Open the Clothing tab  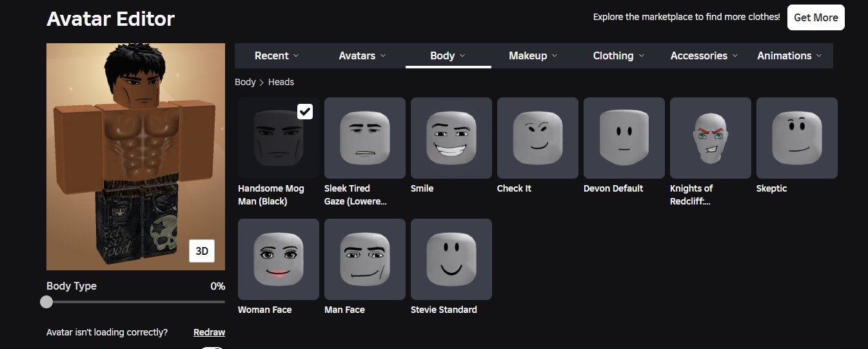[x=619, y=55]
